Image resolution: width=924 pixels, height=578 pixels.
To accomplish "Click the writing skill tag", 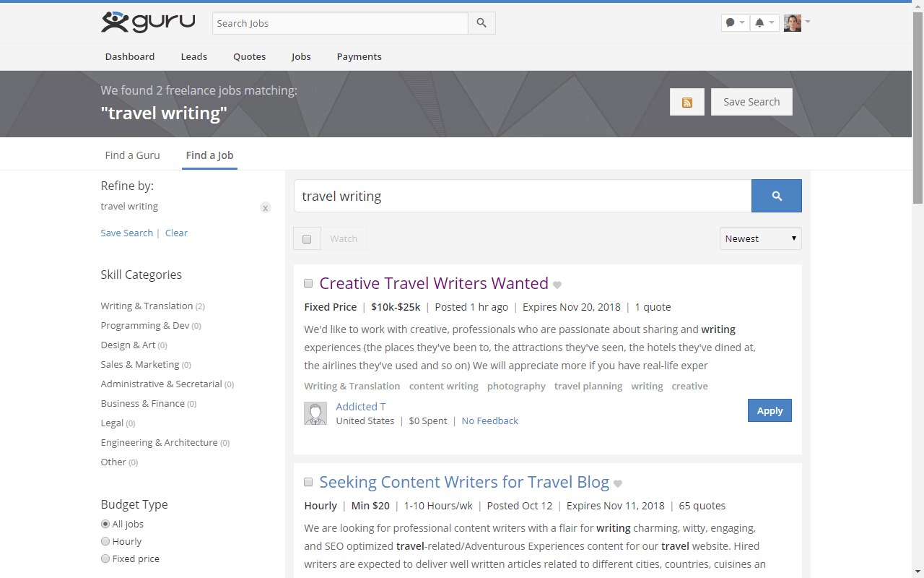I will pos(647,386).
